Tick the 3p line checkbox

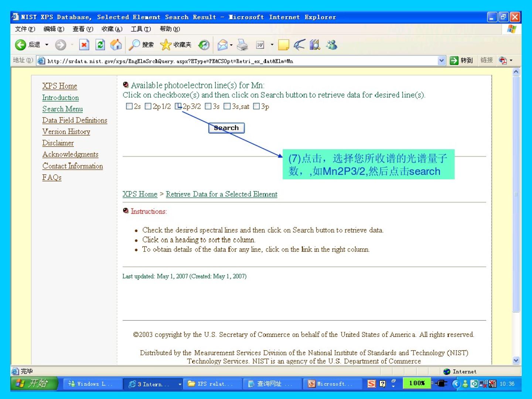[256, 106]
